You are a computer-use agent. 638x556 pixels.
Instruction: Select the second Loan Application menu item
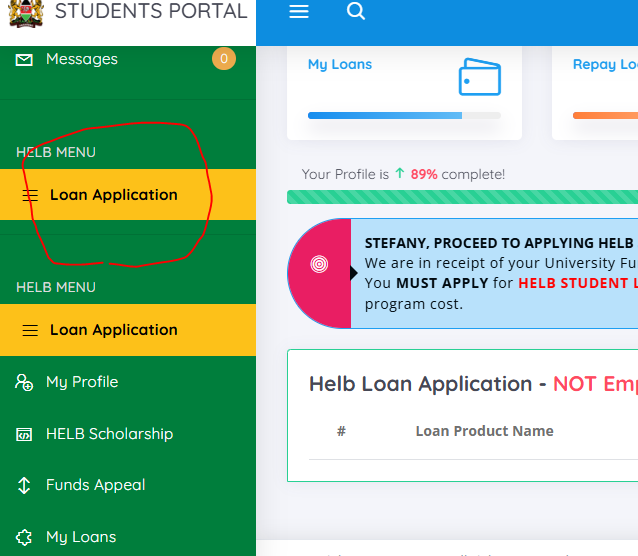click(113, 330)
